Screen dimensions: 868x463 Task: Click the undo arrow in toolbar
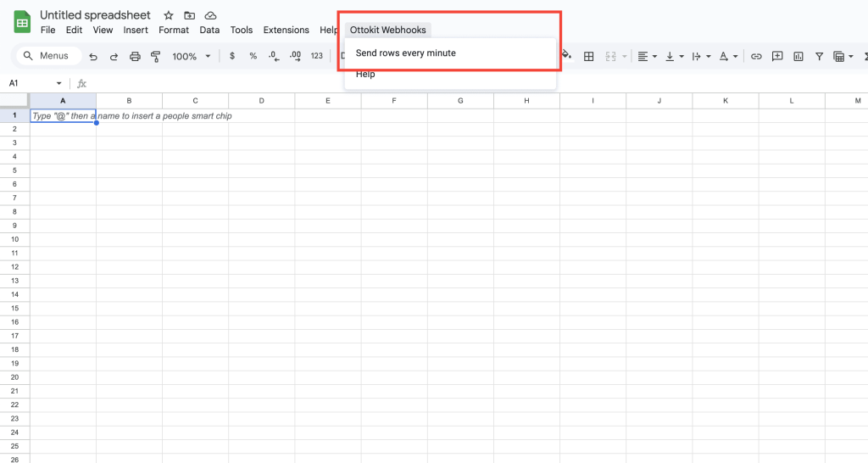pos(93,57)
